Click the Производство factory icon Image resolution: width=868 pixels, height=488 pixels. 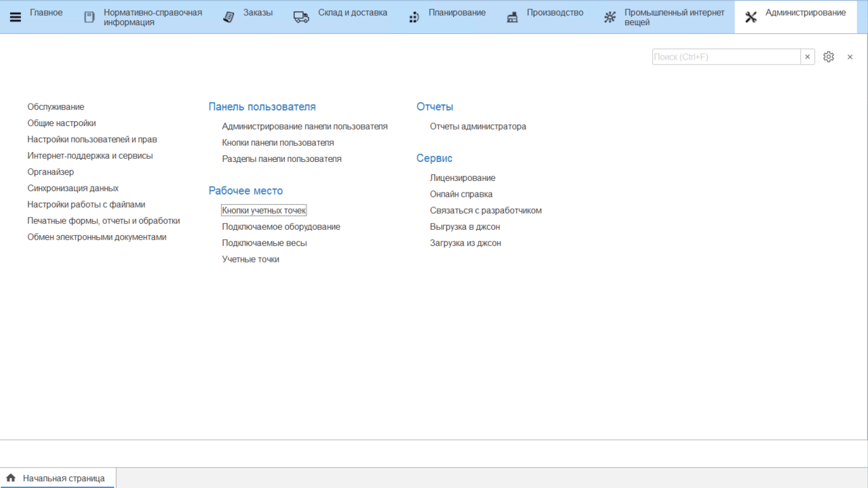coord(513,17)
